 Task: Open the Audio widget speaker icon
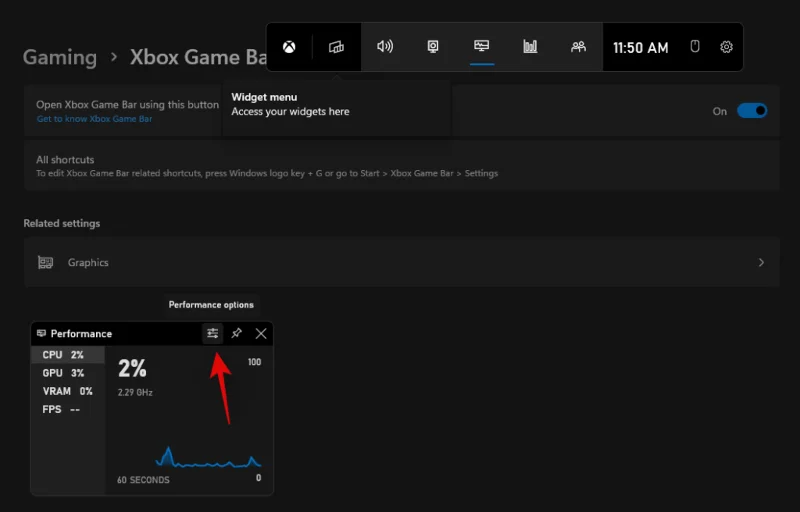tap(385, 47)
